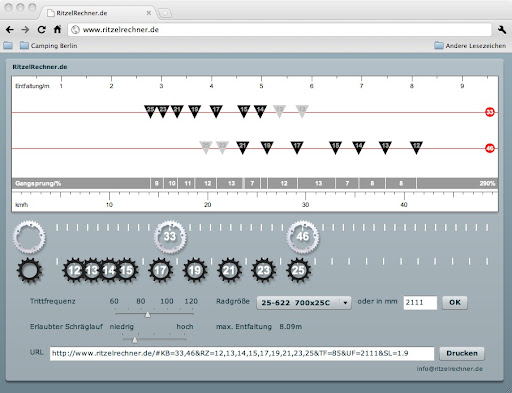Select the 25-tooth sprocket
The height and width of the screenshot is (393, 512).
[x=298, y=270]
